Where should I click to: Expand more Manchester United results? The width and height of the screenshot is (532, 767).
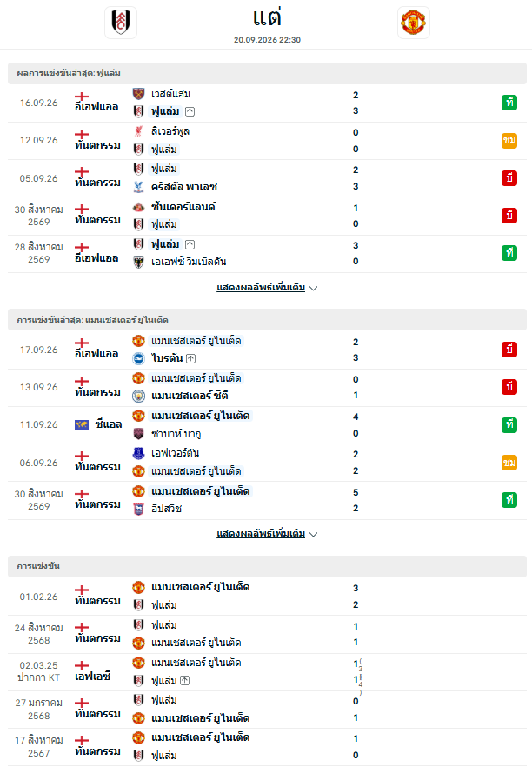[x=261, y=534]
